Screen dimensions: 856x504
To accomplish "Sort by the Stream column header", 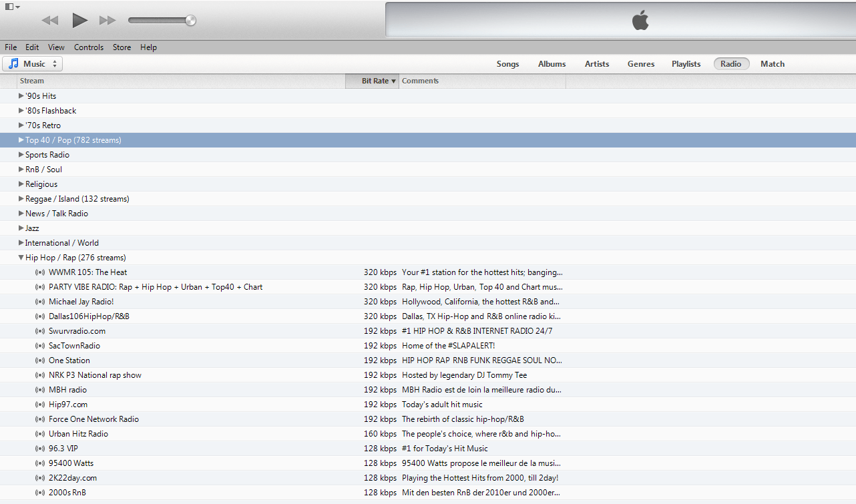I will [x=181, y=81].
